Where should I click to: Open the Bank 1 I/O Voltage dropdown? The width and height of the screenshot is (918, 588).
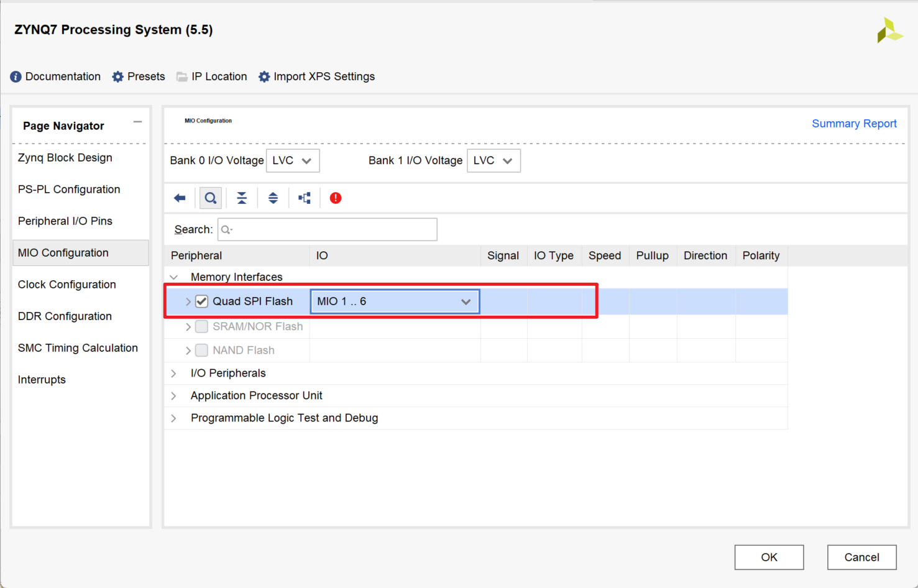click(493, 161)
